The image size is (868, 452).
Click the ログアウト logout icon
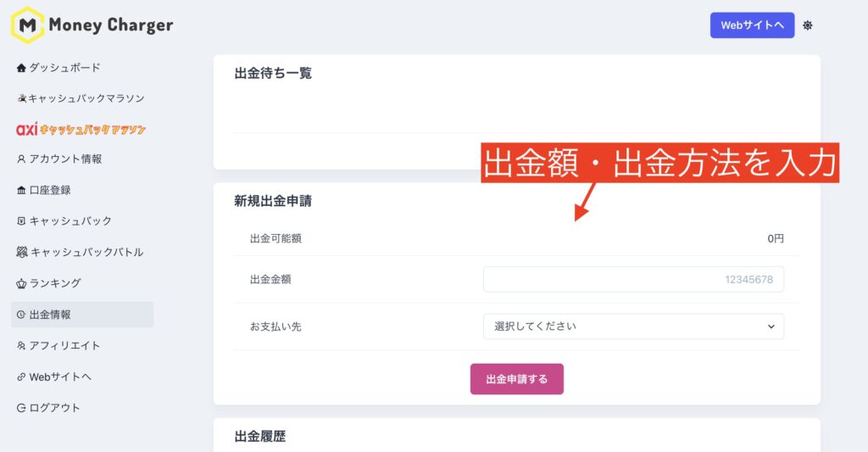pyautogui.click(x=21, y=408)
